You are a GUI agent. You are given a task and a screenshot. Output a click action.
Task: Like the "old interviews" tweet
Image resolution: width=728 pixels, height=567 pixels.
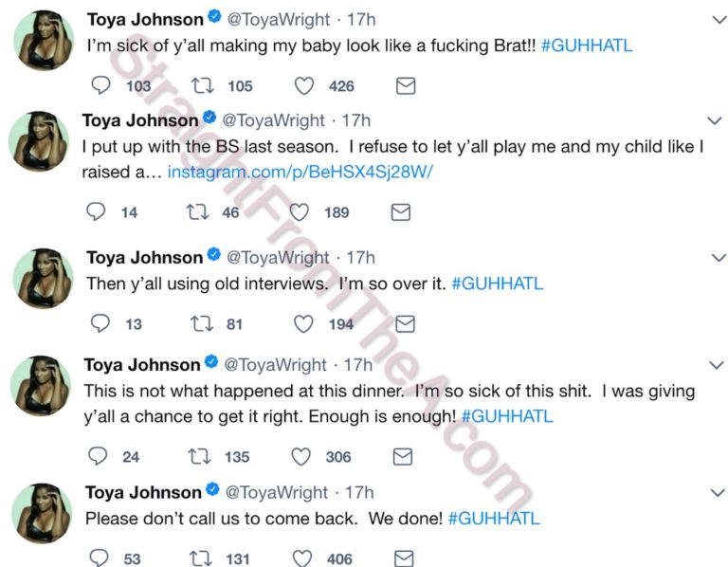coord(303,324)
